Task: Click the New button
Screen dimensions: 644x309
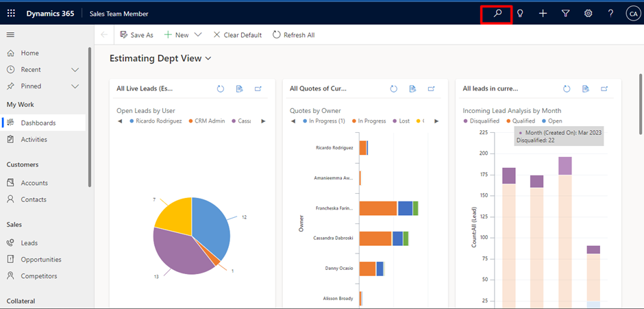Action: (176, 35)
